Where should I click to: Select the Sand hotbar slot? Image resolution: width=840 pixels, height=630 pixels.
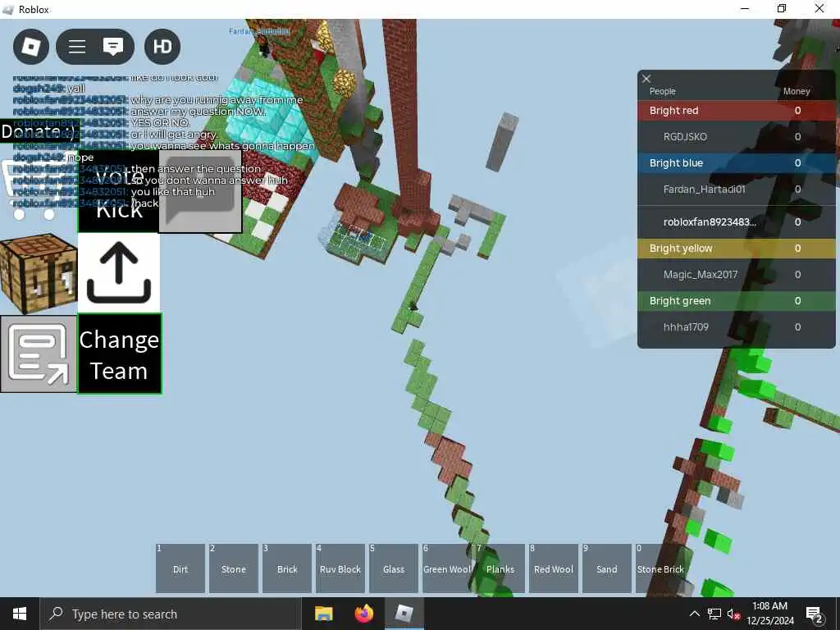coord(607,568)
